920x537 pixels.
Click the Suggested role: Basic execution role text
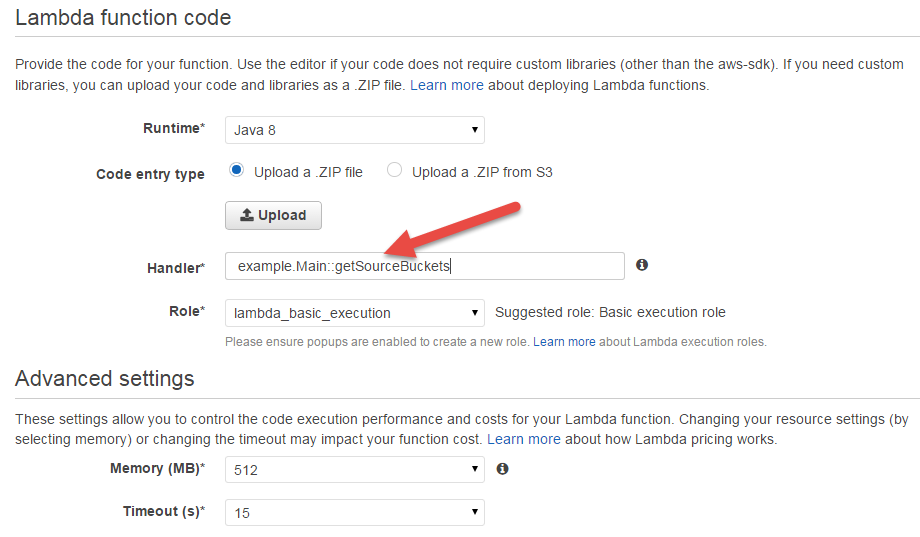pos(610,312)
